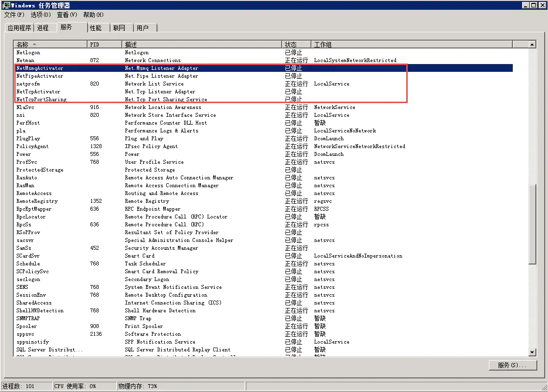Select the RpcLocator service row

[x=263, y=217]
